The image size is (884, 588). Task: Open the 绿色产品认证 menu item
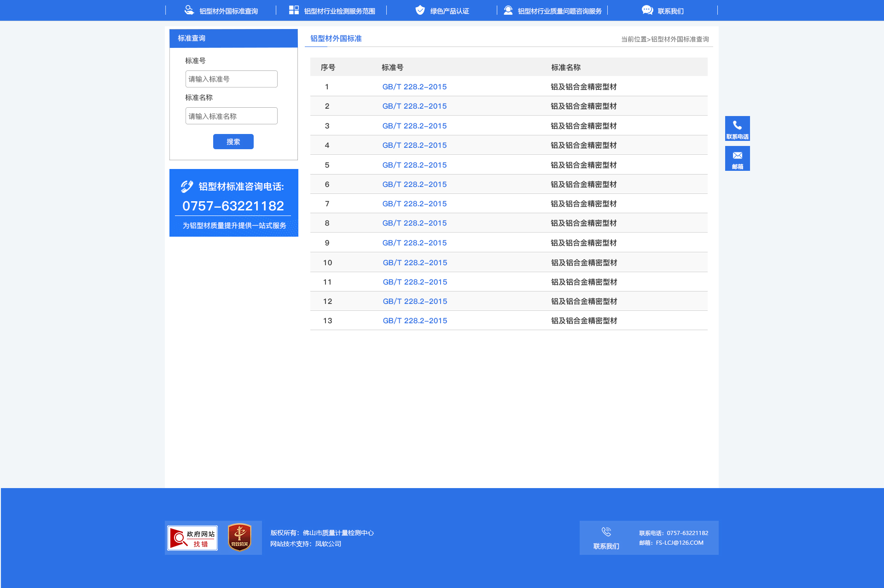pos(449,11)
